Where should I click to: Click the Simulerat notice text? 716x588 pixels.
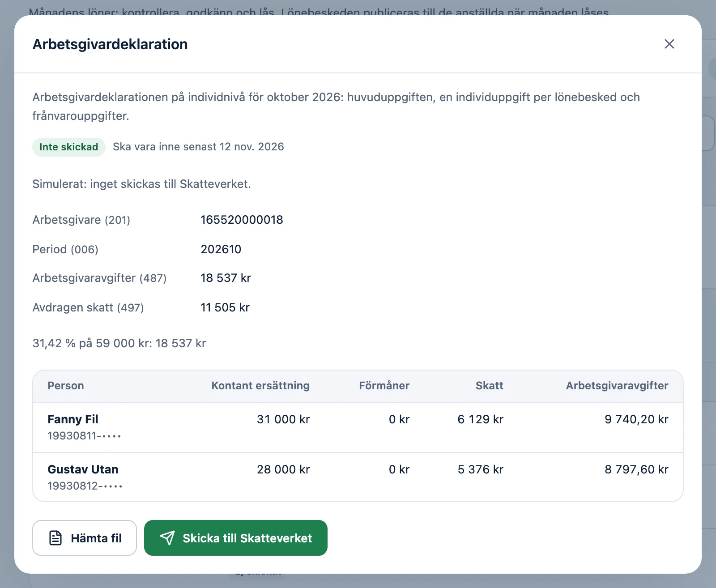pos(141,184)
